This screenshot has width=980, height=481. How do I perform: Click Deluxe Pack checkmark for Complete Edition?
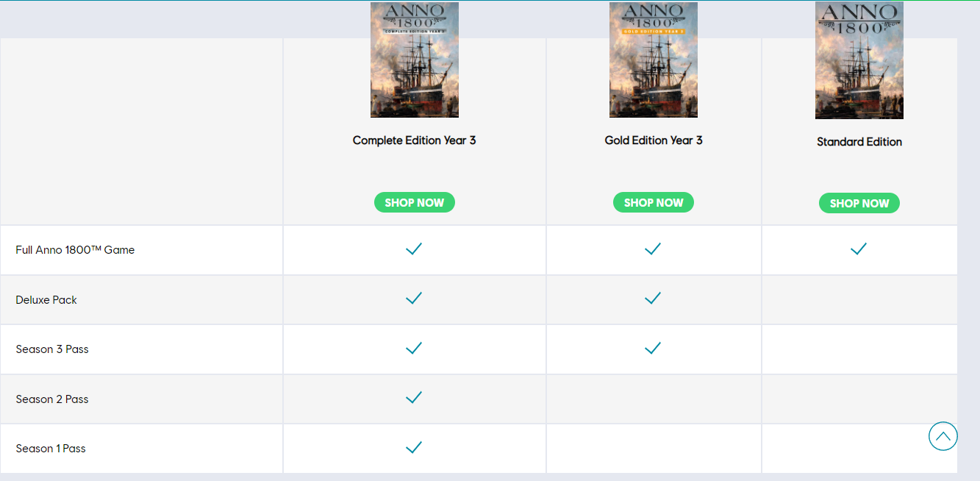(414, 298)
